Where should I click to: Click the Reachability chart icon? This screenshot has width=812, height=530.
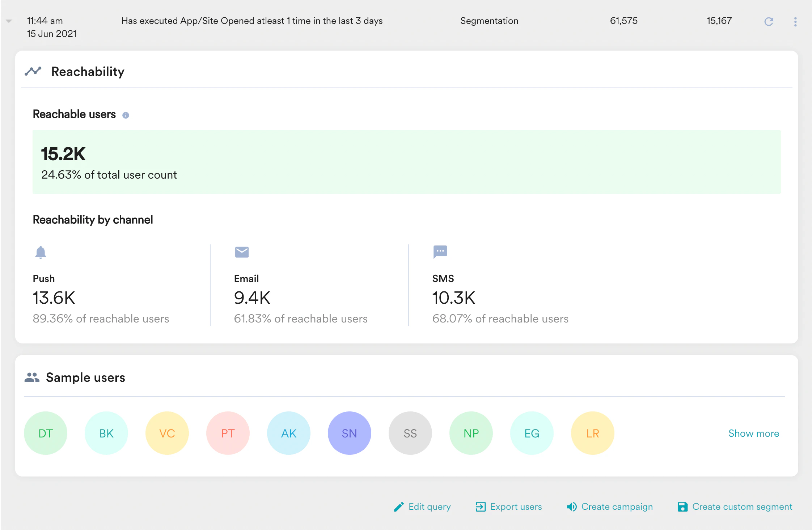tap(33, 71)
